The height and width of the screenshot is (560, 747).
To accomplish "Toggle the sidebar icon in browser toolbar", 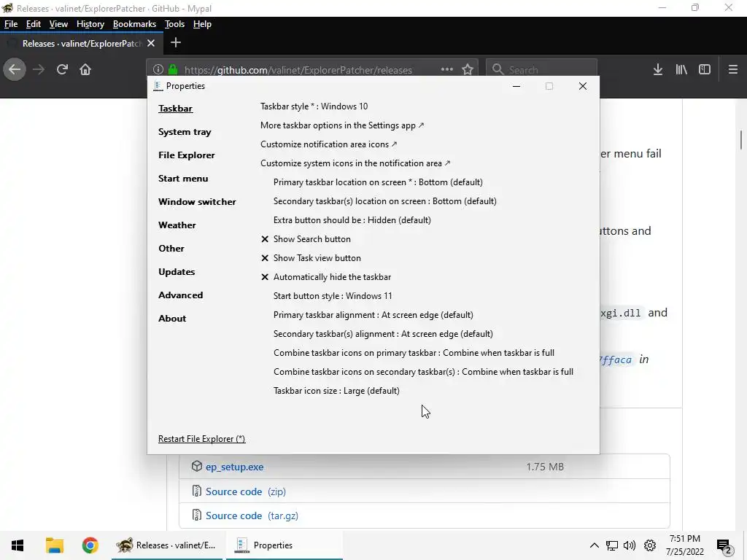I will pos(705,69).
